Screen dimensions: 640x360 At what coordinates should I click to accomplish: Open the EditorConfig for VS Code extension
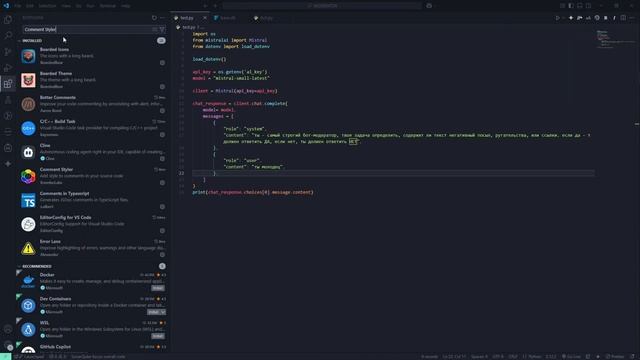[93, 224]
